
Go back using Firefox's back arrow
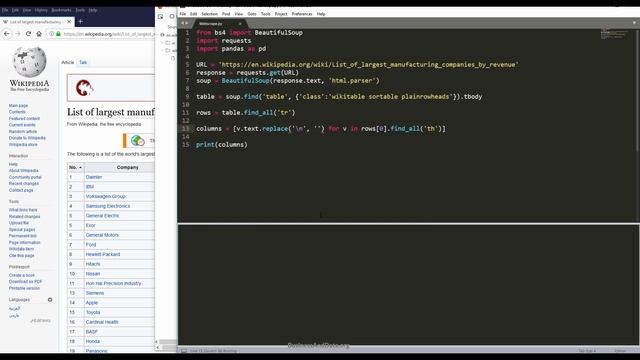click(7, 34)
